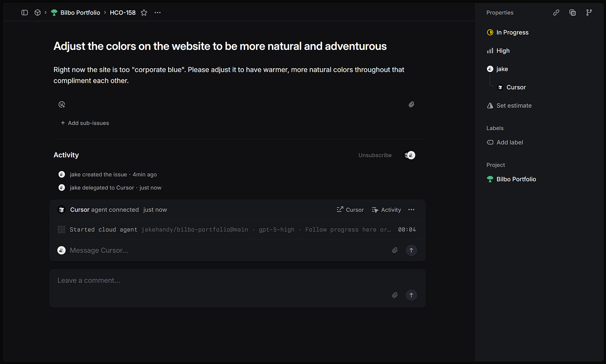606x364 pixels.
Task: Click jake avatar on created the issue row
Action: 62,174
